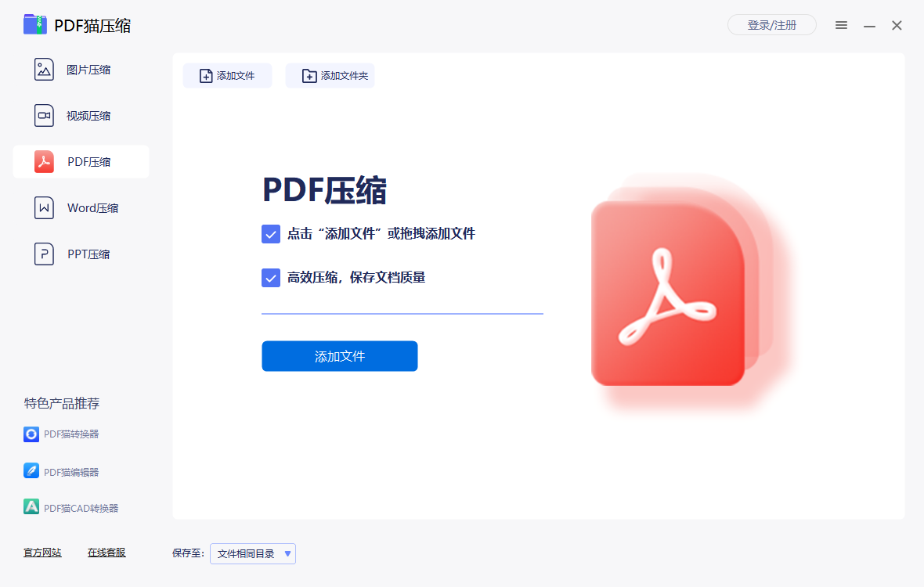Select 文件相同目录 in the save dropdown
924x587 pixels.
(x=247, y=553)
